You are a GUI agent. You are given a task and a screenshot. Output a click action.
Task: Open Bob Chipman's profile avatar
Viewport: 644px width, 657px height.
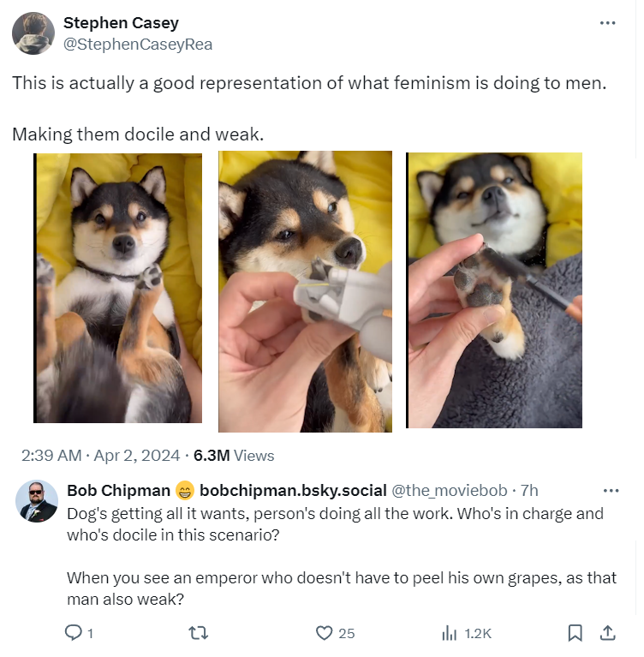(x=37, y=501)
